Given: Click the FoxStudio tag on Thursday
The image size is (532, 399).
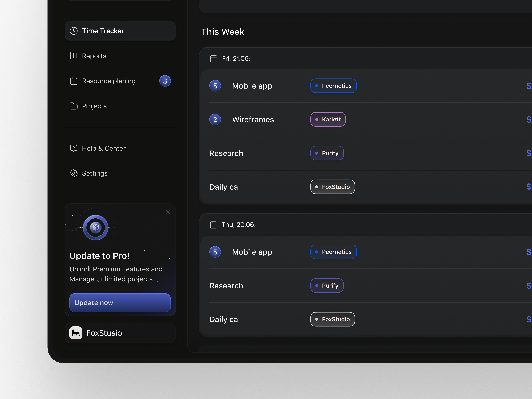Looking at the screenshot, I should click(333, 319).
